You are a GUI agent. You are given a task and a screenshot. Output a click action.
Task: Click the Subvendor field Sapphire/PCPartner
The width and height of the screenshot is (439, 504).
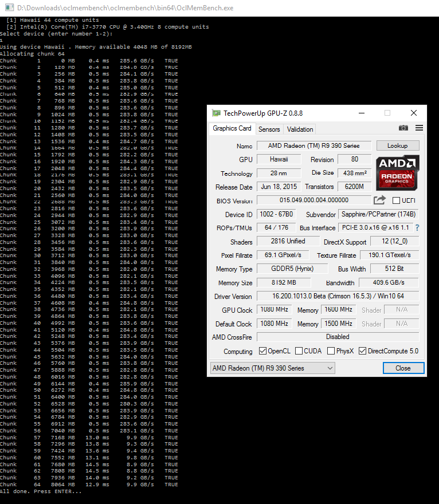(378, 214)
